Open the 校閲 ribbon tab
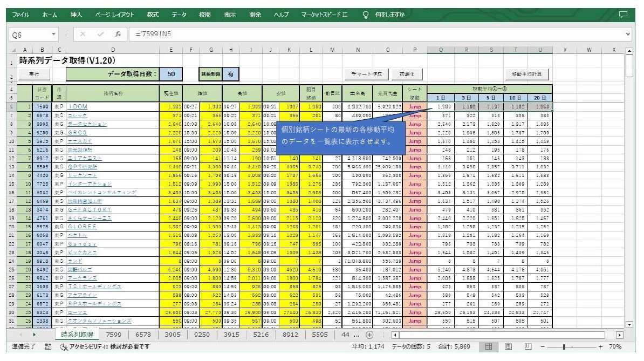Image resolution: width=644 pixels, height=361 pixels. click(x=204, y=15)
